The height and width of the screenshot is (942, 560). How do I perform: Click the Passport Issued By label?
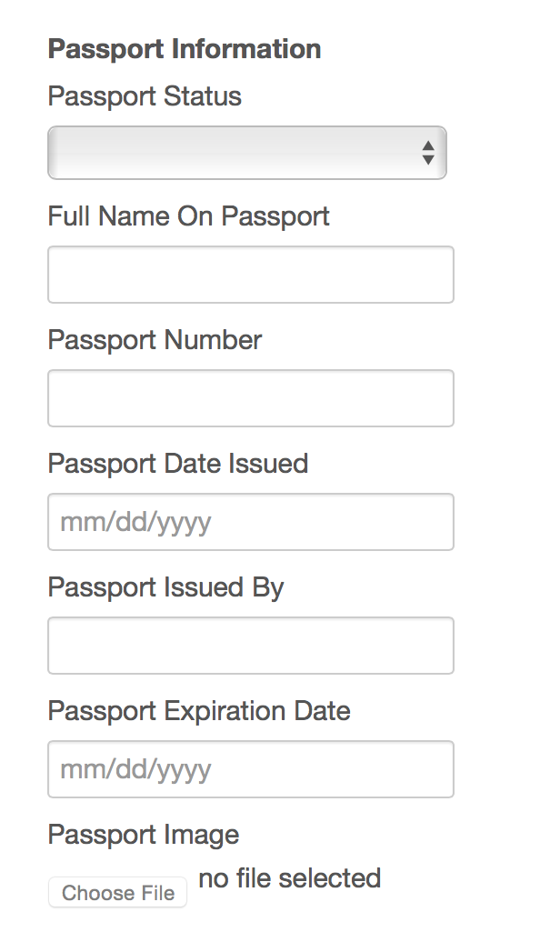(165, 587)
